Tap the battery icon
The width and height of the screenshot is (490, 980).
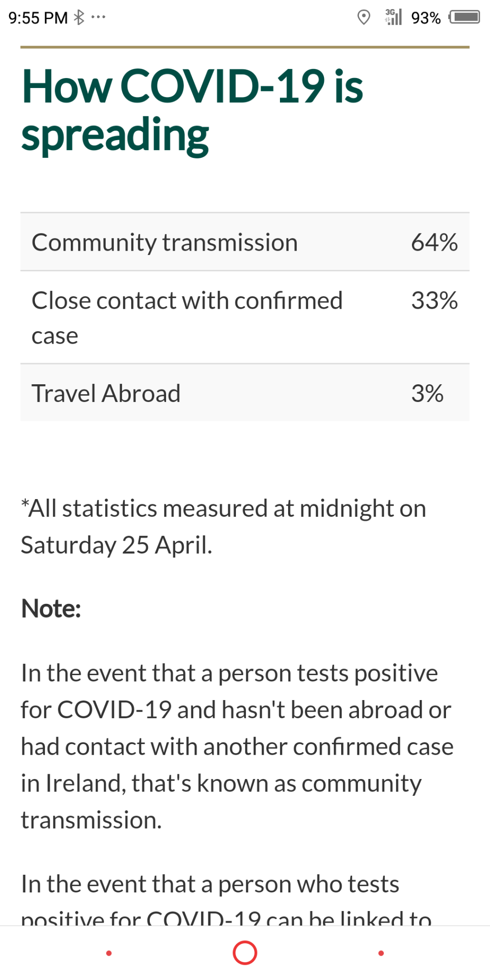465,17
